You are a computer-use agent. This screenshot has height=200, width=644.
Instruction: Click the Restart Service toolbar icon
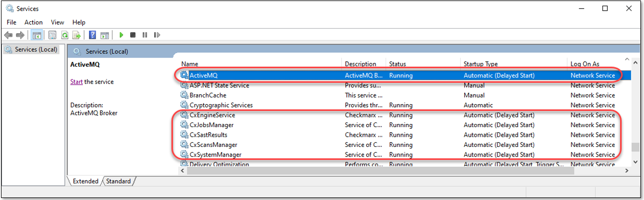[x=157, y=35]
